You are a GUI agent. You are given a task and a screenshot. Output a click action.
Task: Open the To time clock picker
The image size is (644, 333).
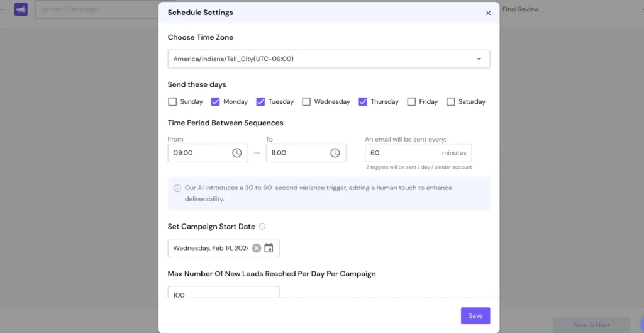[335, 153]
